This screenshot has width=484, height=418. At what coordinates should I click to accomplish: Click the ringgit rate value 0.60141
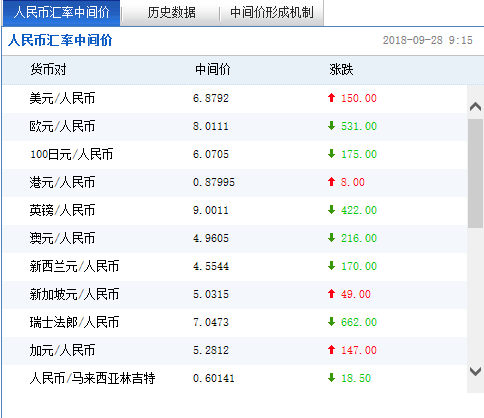point(214,378)
